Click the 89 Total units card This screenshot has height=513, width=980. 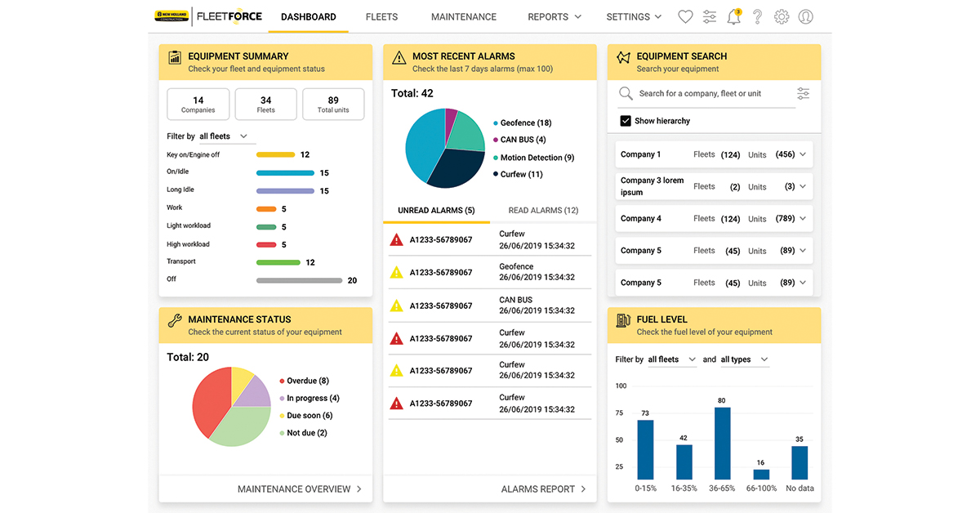333,105
